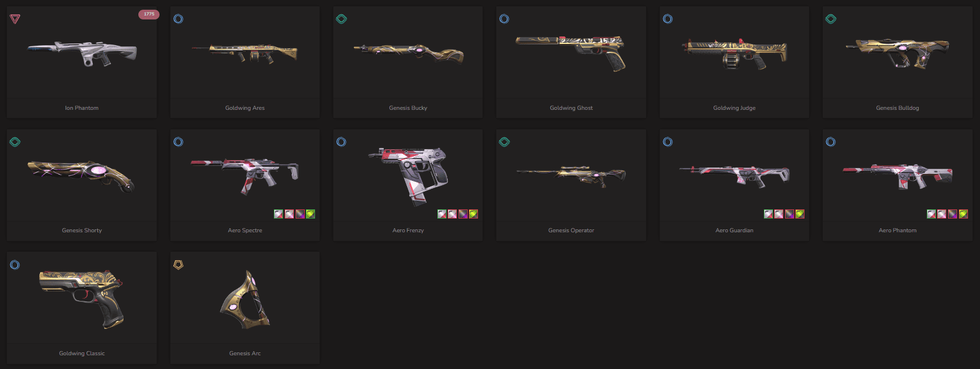Click the tier icon on Ion Phantom card
Screen dimensions: 980x369
point(15,19)
